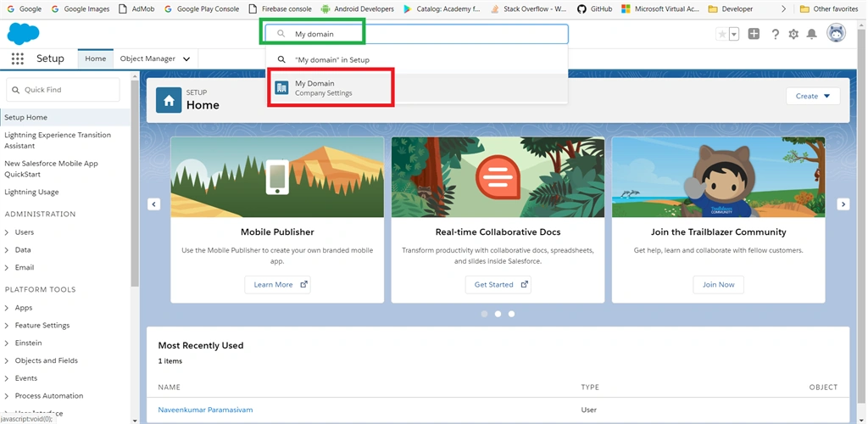Image resolution: width=868 pixels, height=424 pixels.
Task: Open the Google Play Console bookmark
Action: pyautogui.click(x=202, y=8)
